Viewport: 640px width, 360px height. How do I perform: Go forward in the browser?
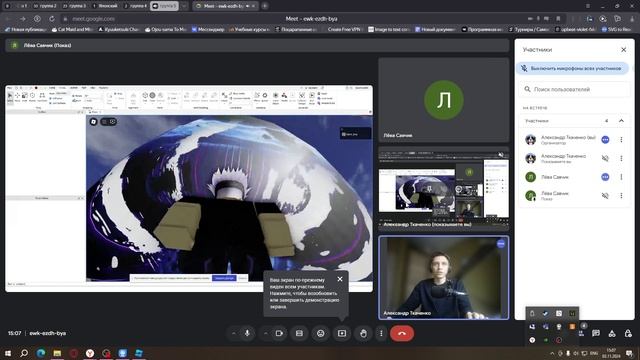[22, 19]
